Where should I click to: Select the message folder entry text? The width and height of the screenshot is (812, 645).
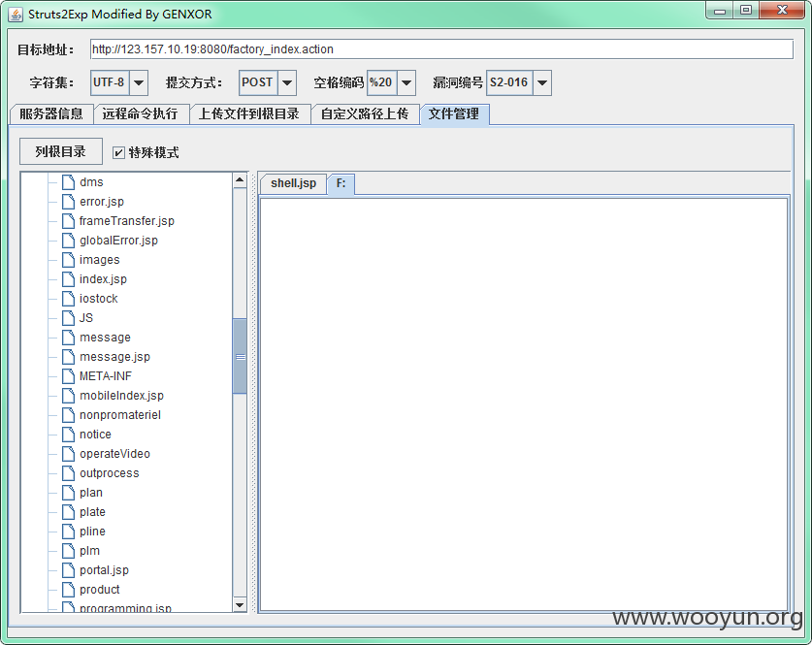pos(105,338)
